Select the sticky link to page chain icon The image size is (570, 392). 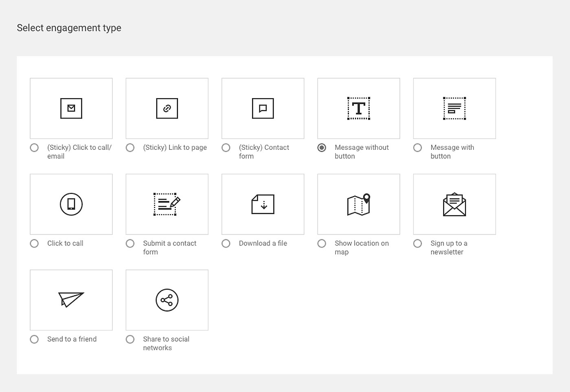point(167,108)
